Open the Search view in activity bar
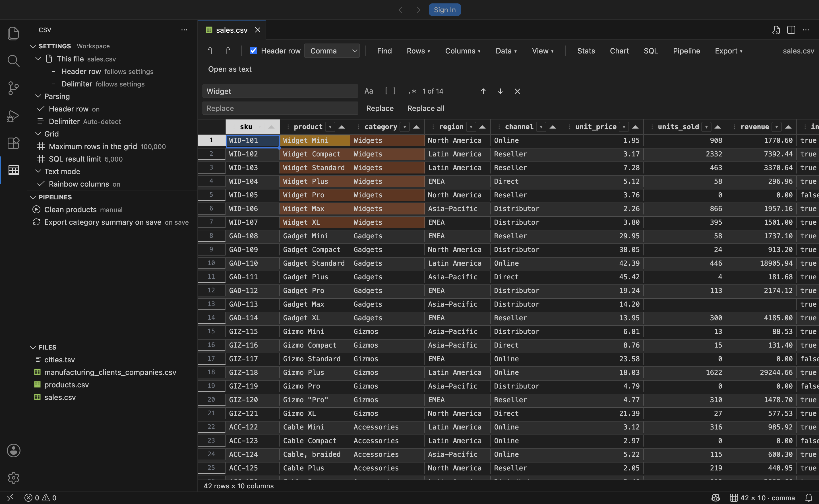819x504 pixels. pyautogui.click(x=13, y=61)
